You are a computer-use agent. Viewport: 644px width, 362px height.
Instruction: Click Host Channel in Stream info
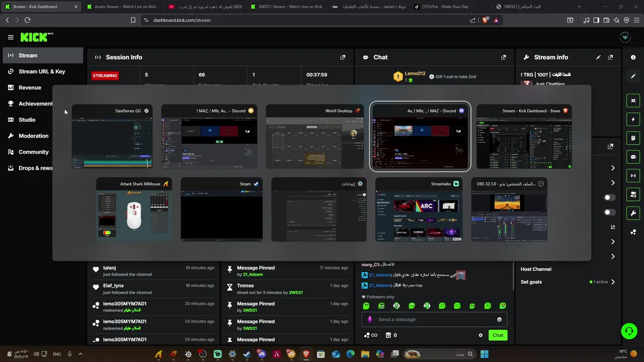click(536, 269)
